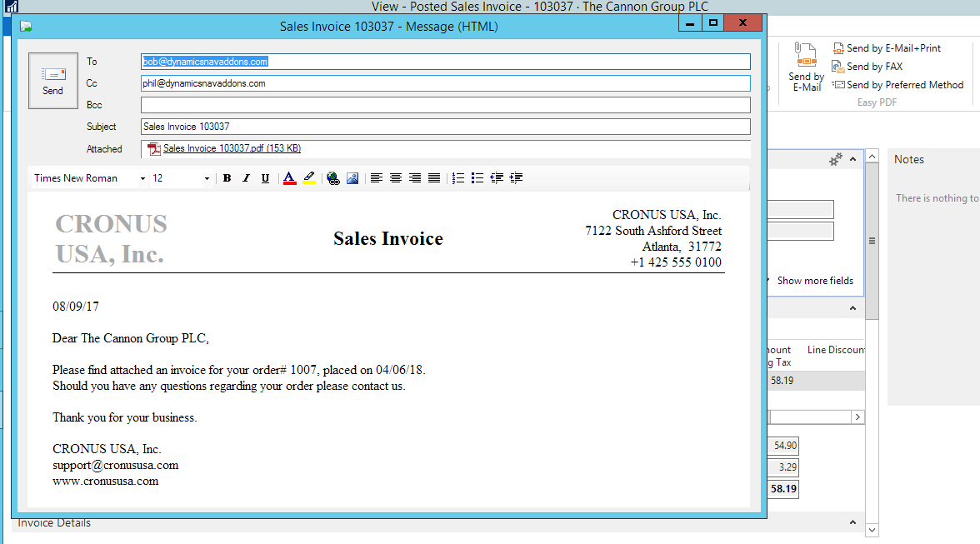980x544 pixels.
Task: Click the vertical scrollbar down arrow
Action: [872, 531]
